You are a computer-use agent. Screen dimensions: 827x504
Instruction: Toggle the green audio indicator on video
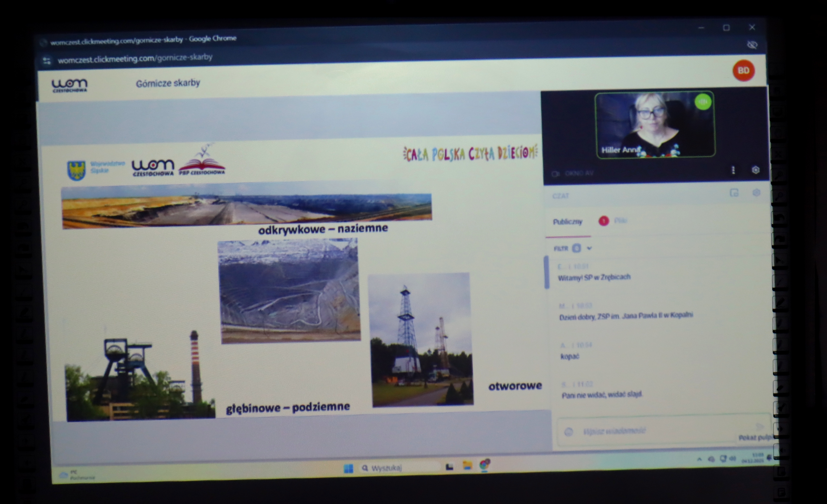click(703, 102)
